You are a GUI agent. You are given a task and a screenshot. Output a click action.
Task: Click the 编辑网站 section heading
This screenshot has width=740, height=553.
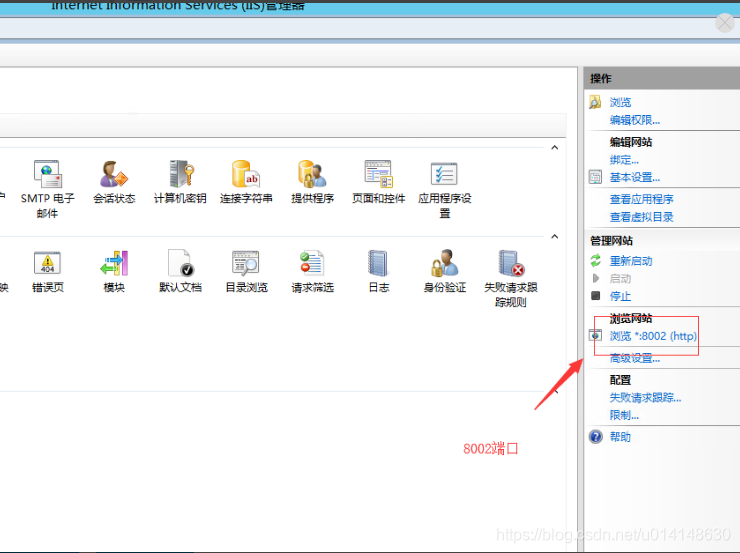(x=631, y=142)
